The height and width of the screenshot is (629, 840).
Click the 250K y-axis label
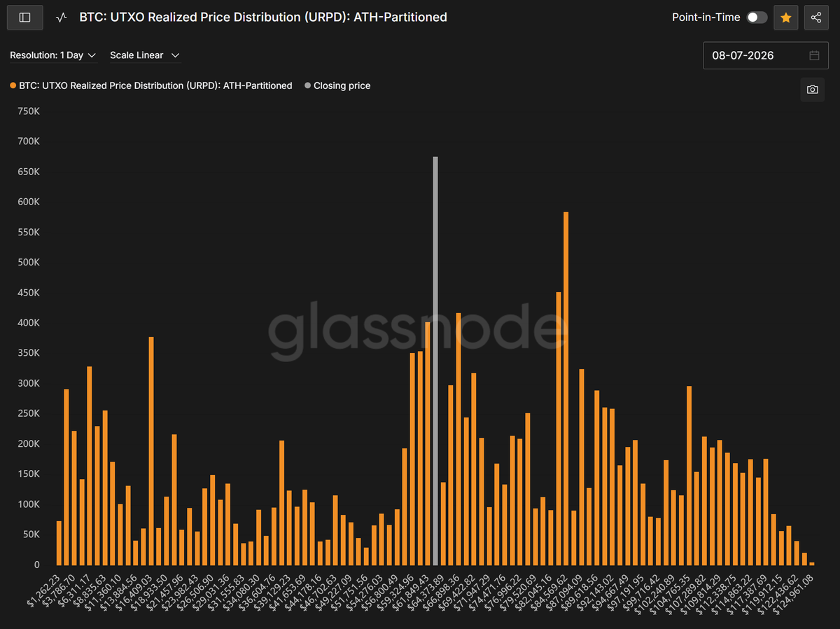[30, 414]
